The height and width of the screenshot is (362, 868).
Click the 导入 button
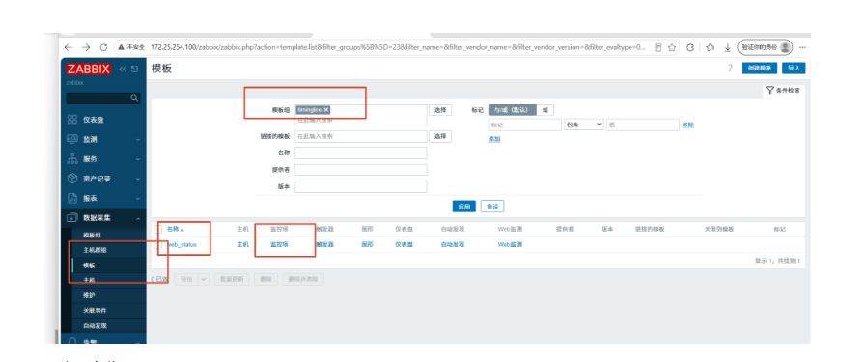(x=794, y=69)
